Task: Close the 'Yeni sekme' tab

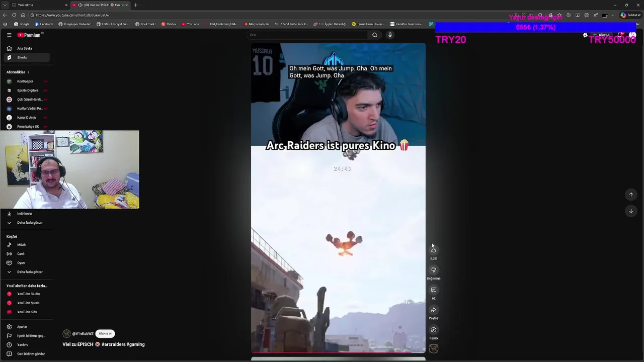Action: [x=66, y=5]
